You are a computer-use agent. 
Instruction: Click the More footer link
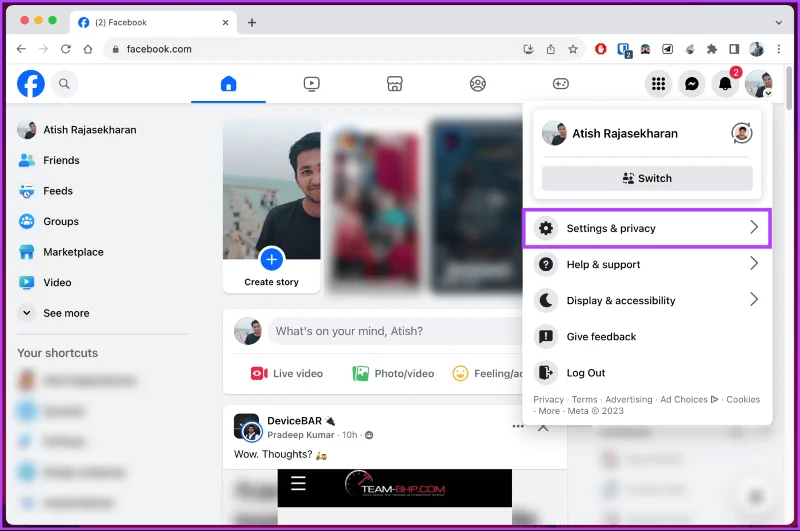(x=549, y=411)
